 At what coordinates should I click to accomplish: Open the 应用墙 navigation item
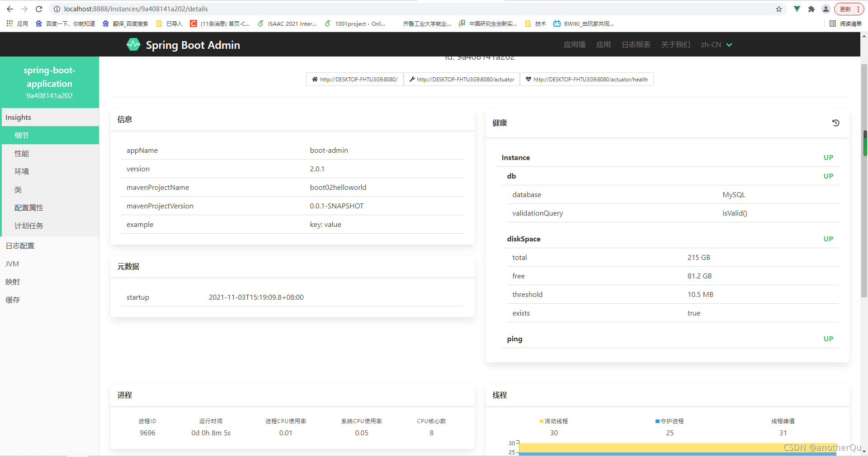(575, 44)
